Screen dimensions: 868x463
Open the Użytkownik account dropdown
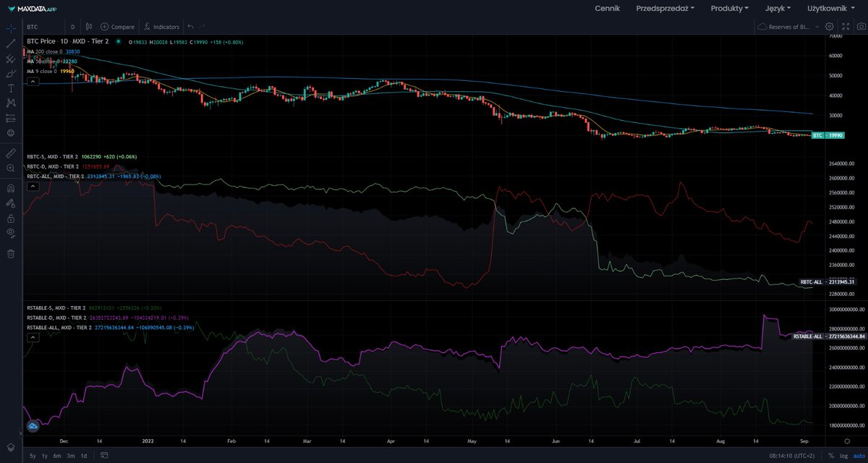(829, 9)
